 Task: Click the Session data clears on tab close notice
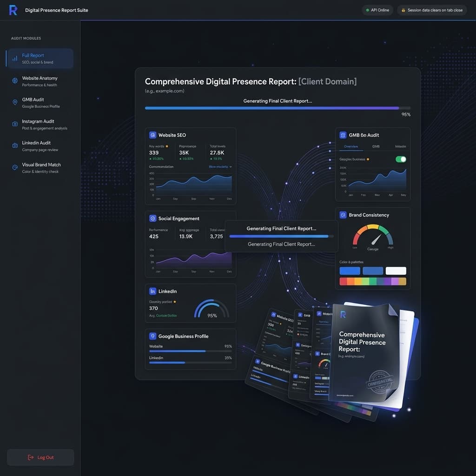(432, 10)
